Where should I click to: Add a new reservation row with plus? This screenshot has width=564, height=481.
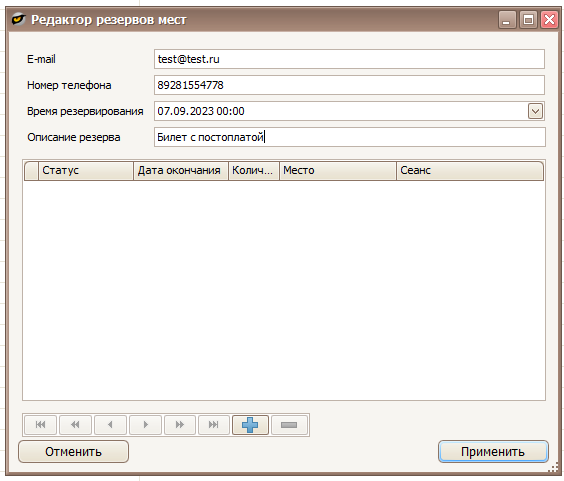click(x=250, y=425)
